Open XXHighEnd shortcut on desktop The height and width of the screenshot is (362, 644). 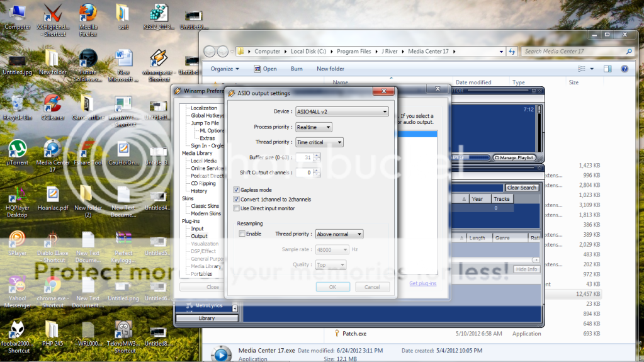click(53, 20)
